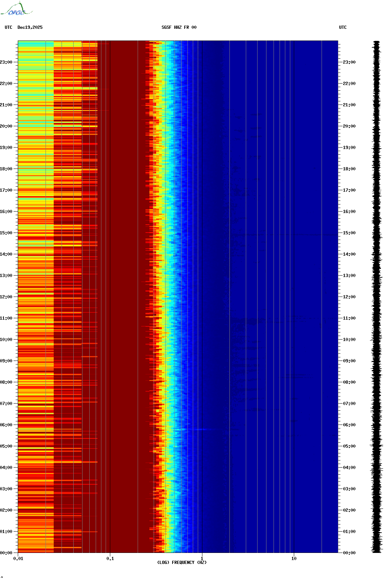
Task: Click the right-axis 22:00 label
Action: coord(349,84)
